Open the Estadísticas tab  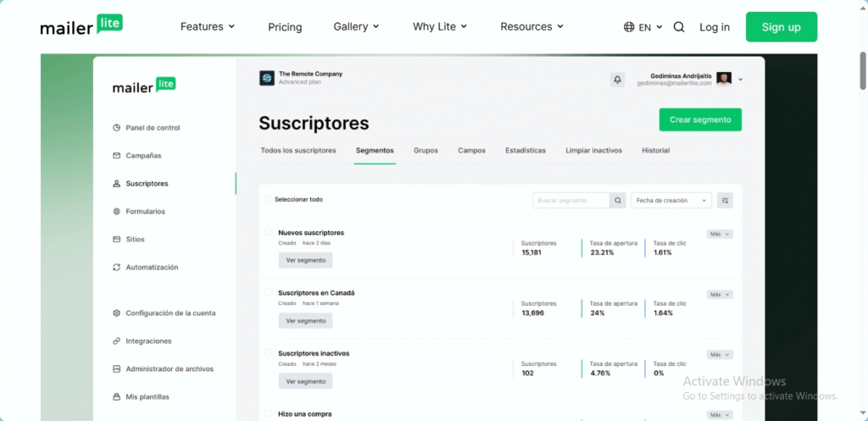pyautogui.click(x=526, y=151)
